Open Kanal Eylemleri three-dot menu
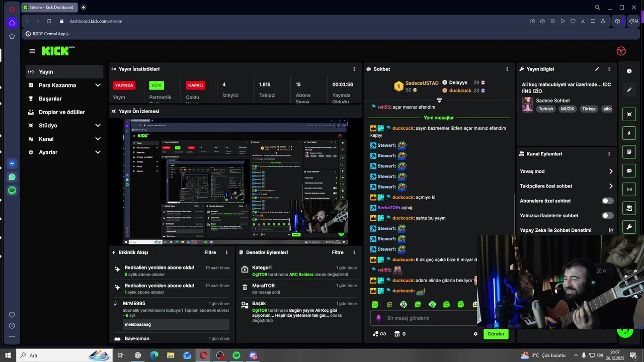Image resolution: width=644 pixels, height=362 pixels. (x=609, y=154)
